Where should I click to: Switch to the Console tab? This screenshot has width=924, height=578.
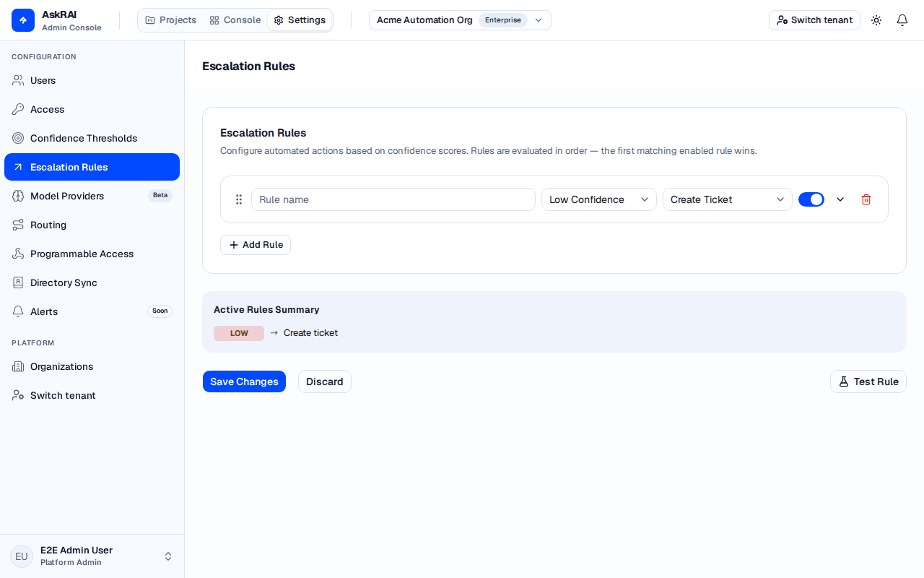(x=235, y=20)
